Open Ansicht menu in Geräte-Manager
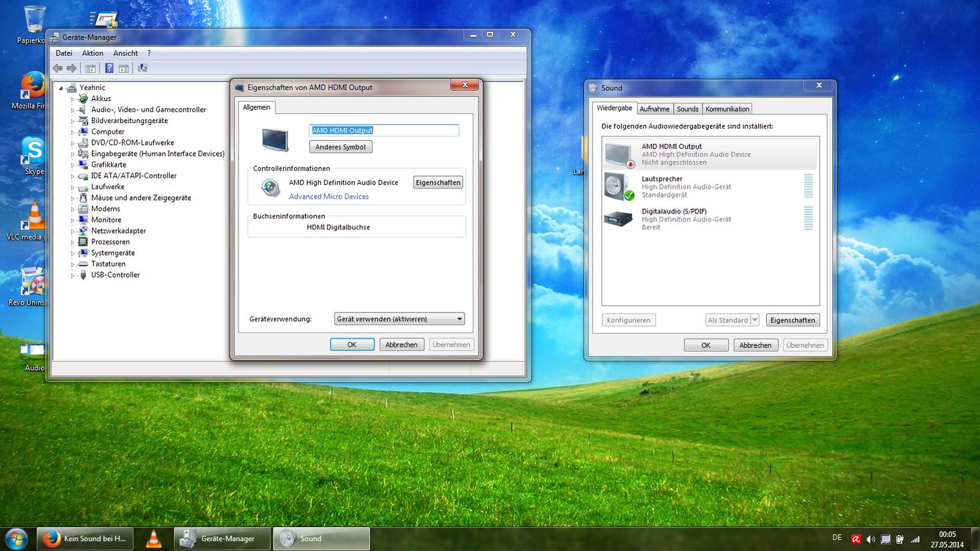Viewport: 980px width, 551px height. click(125, 53)
